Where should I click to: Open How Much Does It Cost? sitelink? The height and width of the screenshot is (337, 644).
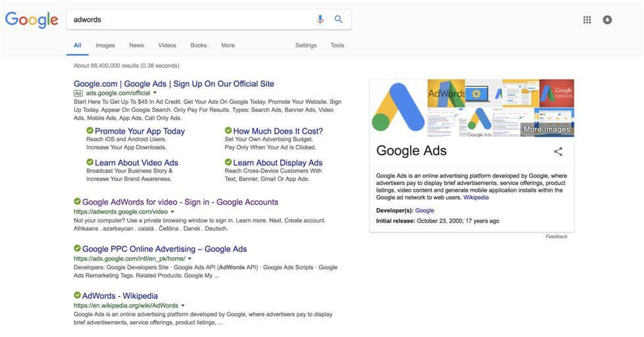(278, 131)
